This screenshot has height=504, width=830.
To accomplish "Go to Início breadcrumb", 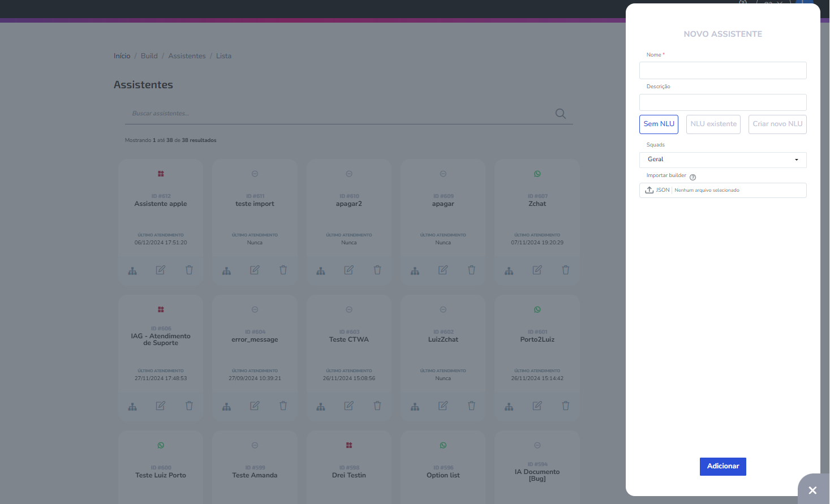I will 122,56.
